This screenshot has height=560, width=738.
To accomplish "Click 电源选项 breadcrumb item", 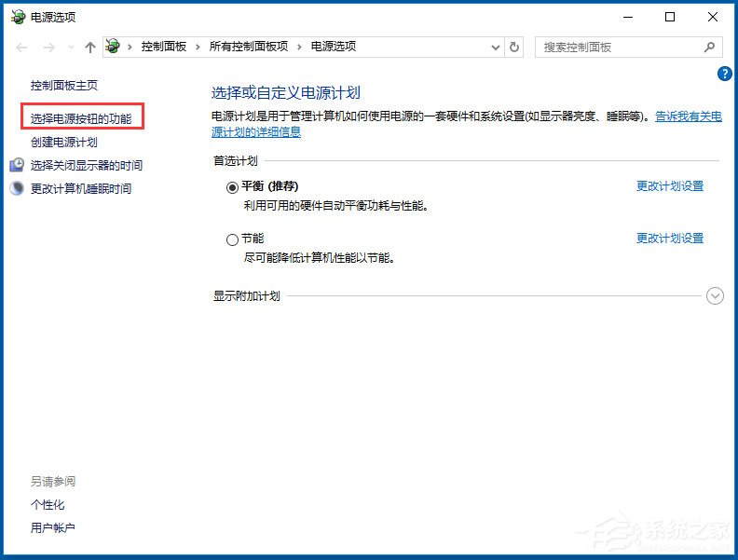I will (334, 47).
